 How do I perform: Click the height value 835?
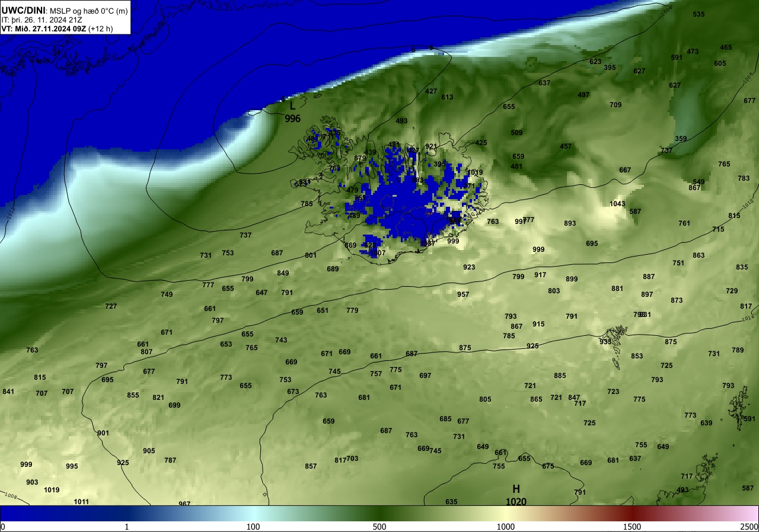tap(742, 268)
